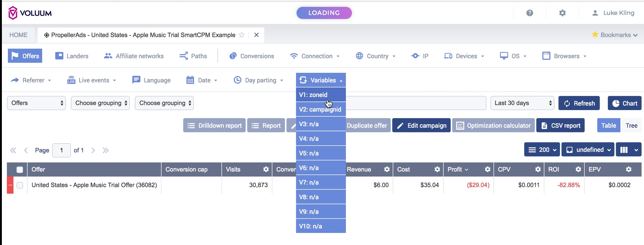Open the column settings dropdown
Screen dimensions: 644x245
point(629,150)
